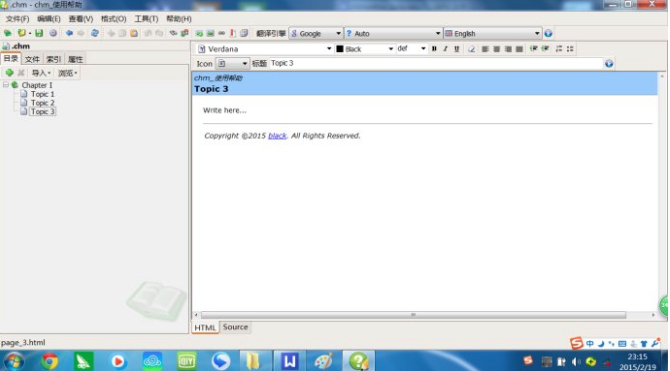
Task: Click the 'black' copyright link
Action: click(x=277, y=135)
